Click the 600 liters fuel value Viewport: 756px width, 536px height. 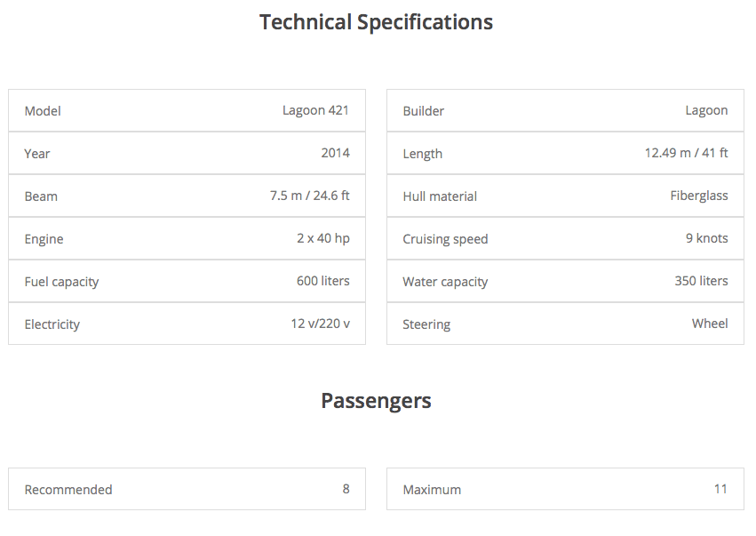tap(322, 281)
